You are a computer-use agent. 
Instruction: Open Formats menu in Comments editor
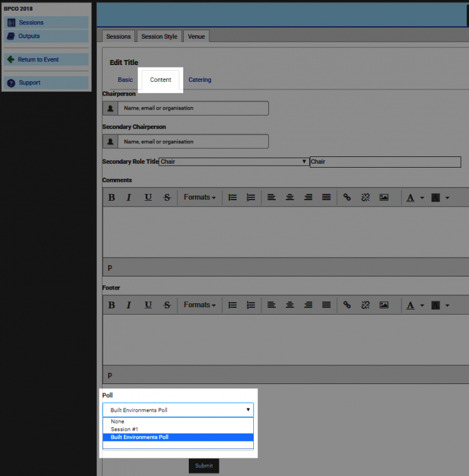tap(199, 197)
